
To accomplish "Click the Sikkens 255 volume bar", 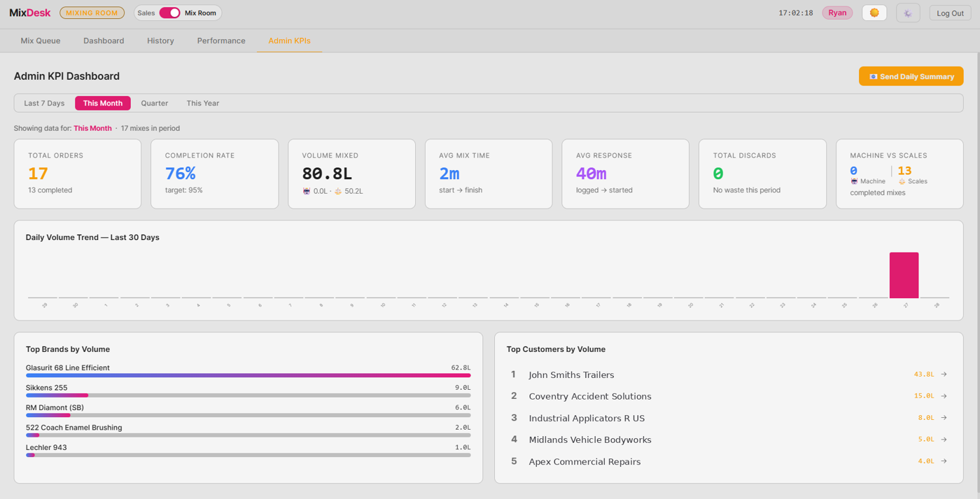I will (x=248, y=395).
